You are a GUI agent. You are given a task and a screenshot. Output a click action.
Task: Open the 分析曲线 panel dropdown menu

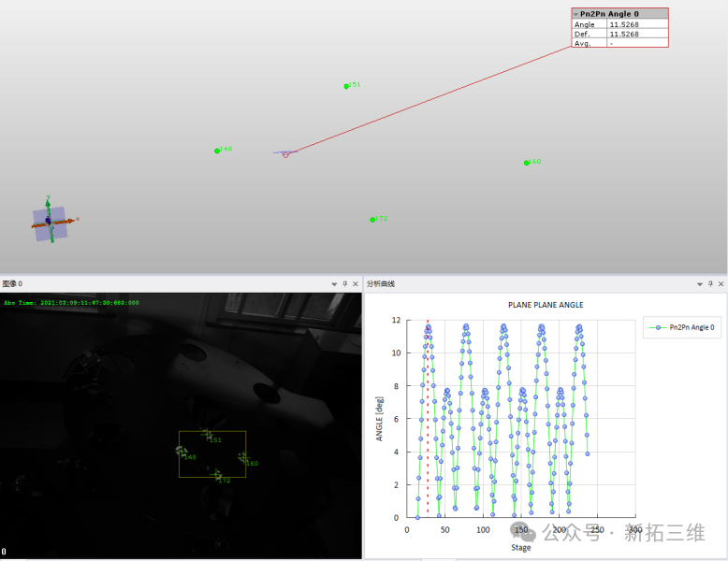pos(700,284)
